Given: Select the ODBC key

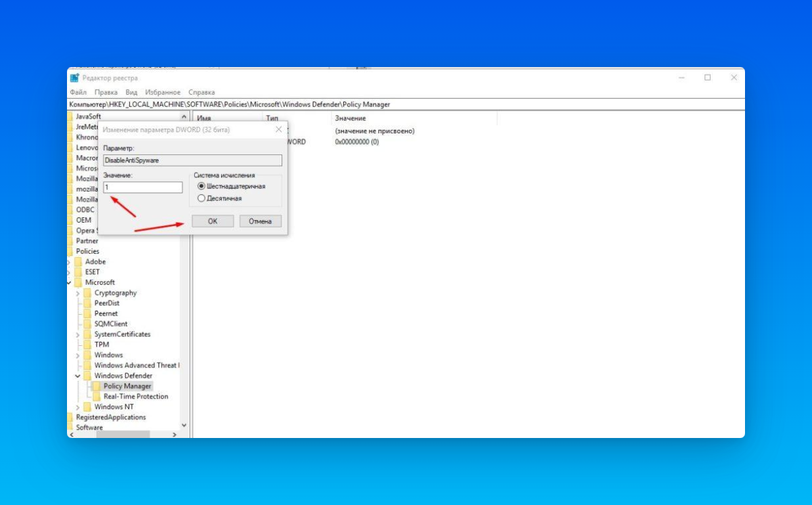Looking at the screenshot, I should coord(85,210).
